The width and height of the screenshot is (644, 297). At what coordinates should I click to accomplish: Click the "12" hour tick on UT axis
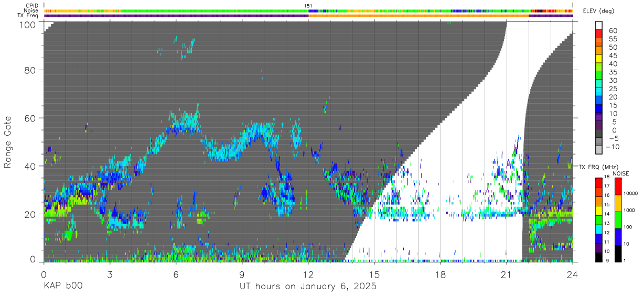pyautogui.click(x=308, y=274)
